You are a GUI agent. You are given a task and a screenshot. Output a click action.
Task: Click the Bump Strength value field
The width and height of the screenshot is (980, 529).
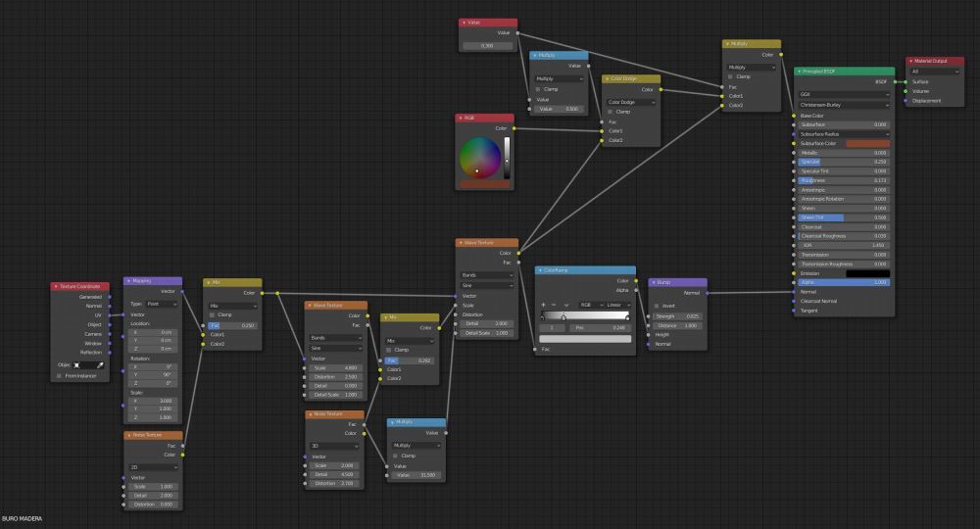pos(674,316)
